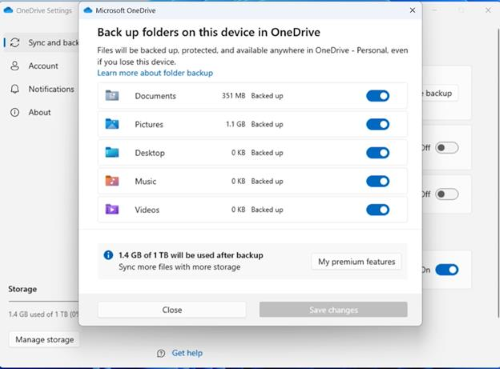Click the sync arrows icon in sidebar
The height and width of the screenshot is (369, 500).
pyautogui.click(x=15, y=42)
